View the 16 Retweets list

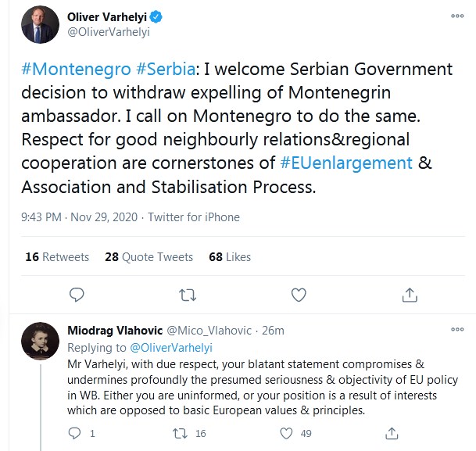[x=57, y=257]
